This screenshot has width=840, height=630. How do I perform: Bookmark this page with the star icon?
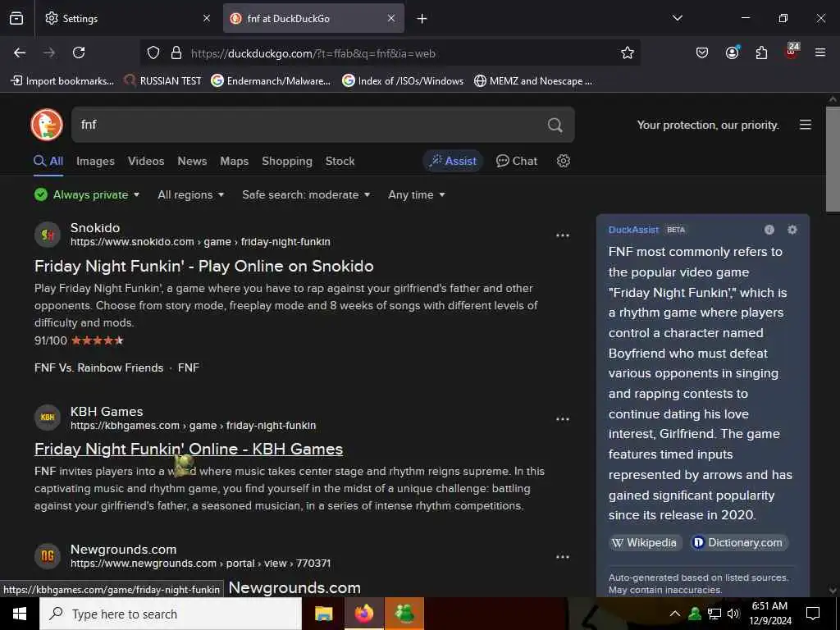tap(628, 52)
